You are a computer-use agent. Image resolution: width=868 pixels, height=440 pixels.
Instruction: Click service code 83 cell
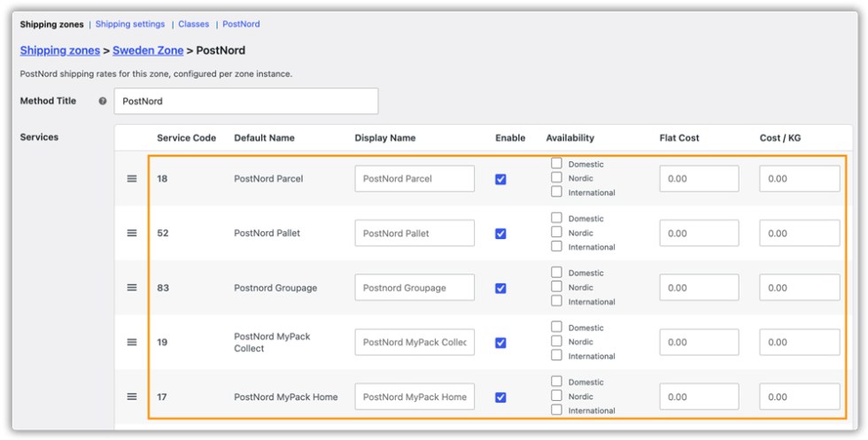pyautogui.click(x=163, y=288)
